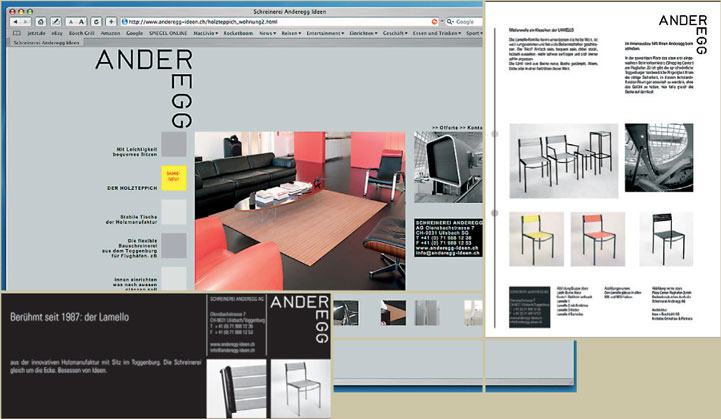The width and height of the screenshot is (721, 419).
Task: Open the Amazon bookmark
Action: [x=110, y=33]
